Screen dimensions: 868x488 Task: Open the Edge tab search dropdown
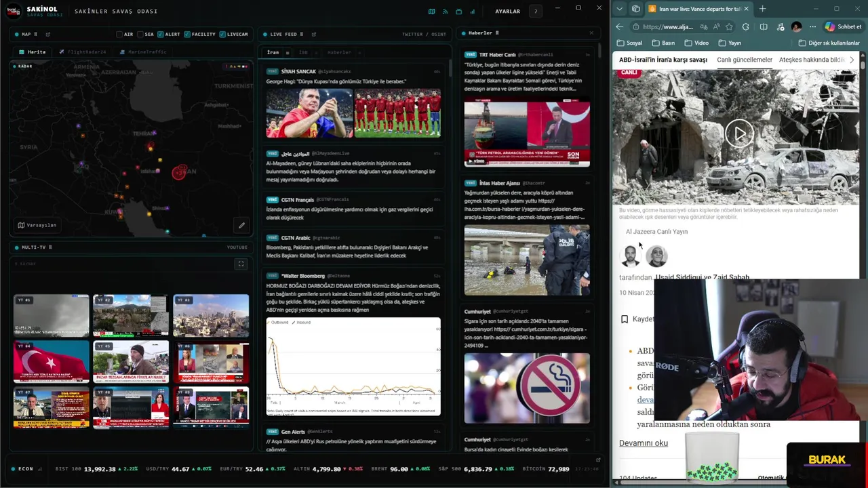point(619,9)
